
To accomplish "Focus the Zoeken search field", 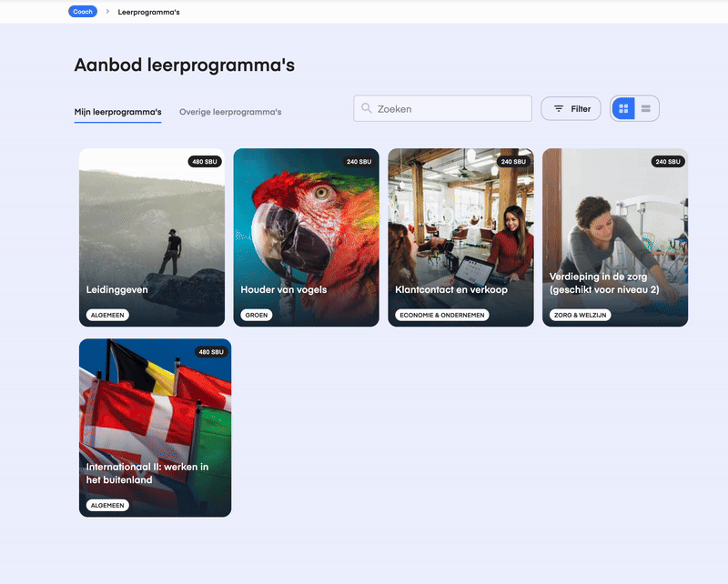I will coord(442,108).
